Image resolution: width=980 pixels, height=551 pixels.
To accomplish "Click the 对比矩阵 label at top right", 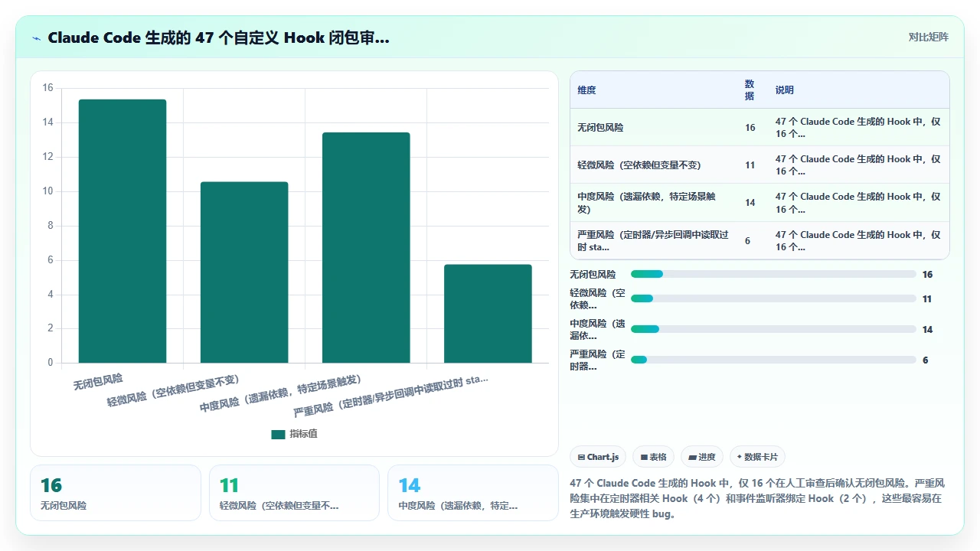I will point(928,37).
